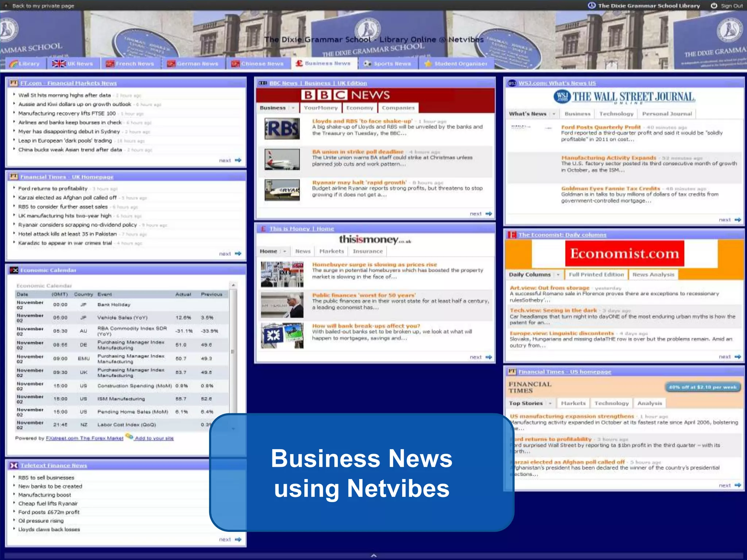Click 'Karzai elected as Afghan poll called off'
Screen dimensions: 747x560
pos(67,198)
